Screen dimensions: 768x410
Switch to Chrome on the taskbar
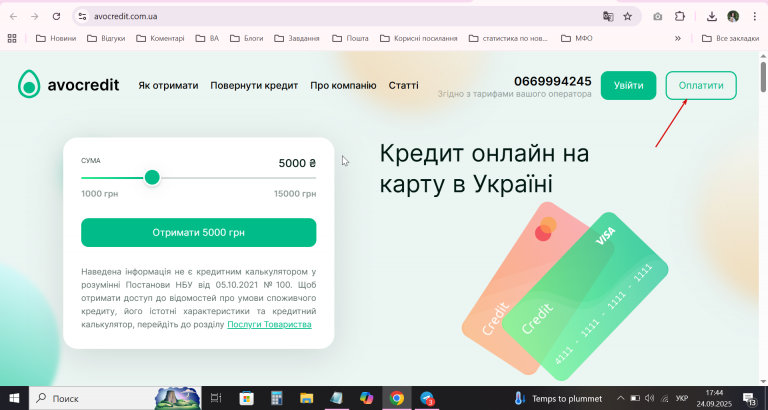[397, 398]
